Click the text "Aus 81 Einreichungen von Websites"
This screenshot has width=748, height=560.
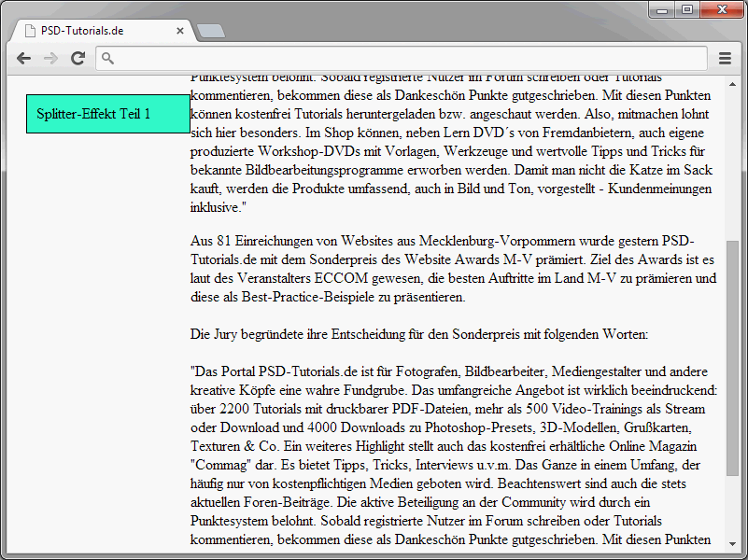[293, 241]
